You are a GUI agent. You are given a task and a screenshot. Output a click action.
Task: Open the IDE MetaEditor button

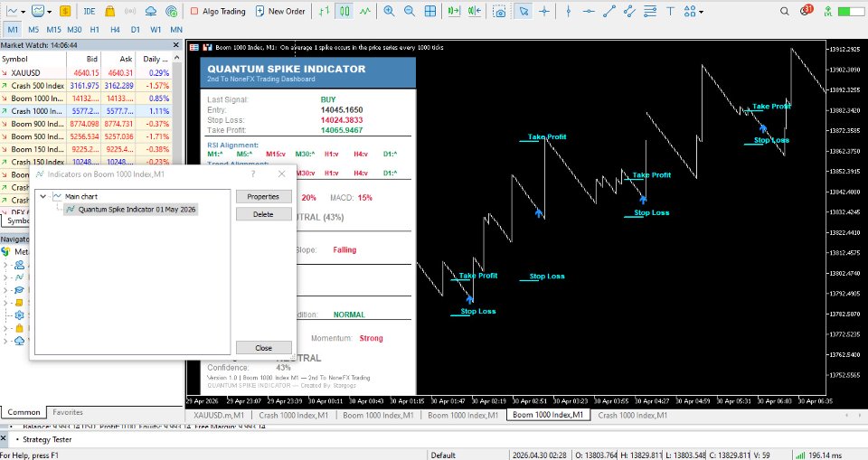click(x=90, y=11)
